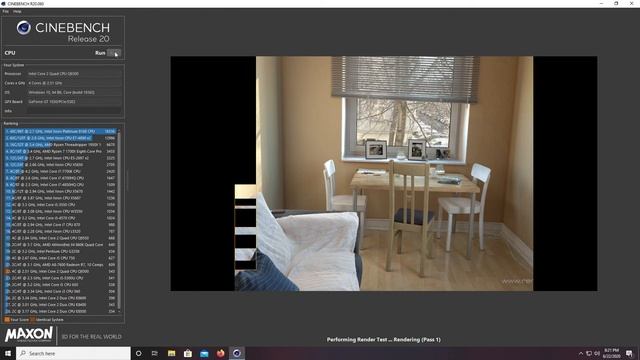Select AMD Ryzen 7 1700X Eight-Core row
The image size is (640, 360).
coord(60,151)
